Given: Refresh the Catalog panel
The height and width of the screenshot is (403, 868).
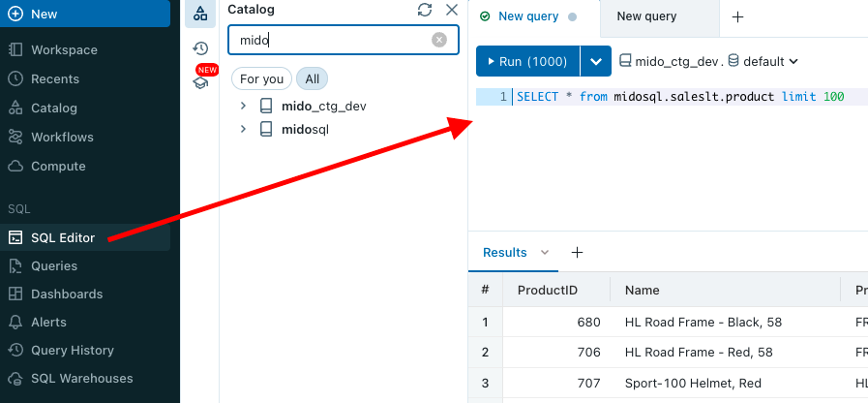Looking at the screenshot, I should [425, 10].
